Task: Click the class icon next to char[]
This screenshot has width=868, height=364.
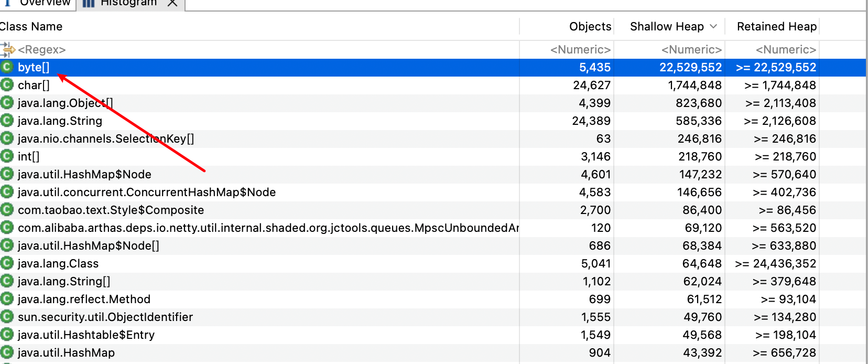Action: click(7, 85)
